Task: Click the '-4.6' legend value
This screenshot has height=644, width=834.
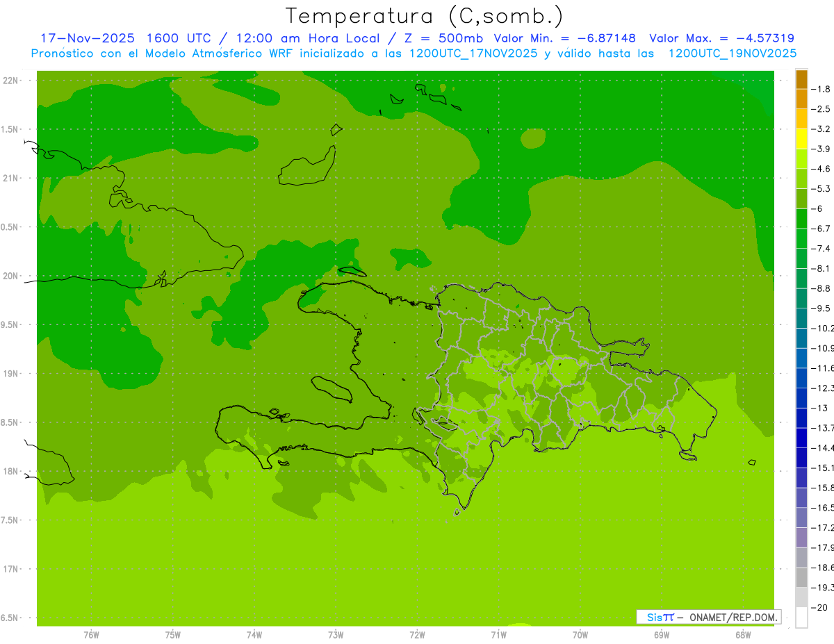Action: tap(821, 169)
